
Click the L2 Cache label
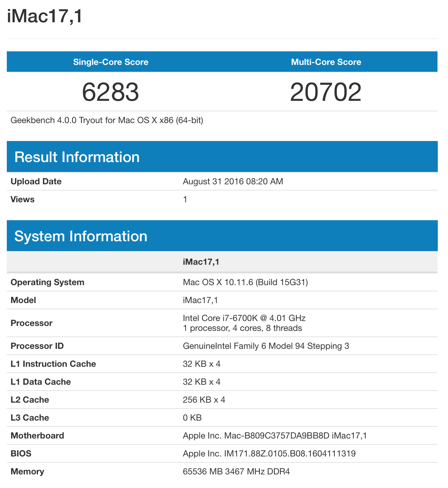click(x=30, y=400)
